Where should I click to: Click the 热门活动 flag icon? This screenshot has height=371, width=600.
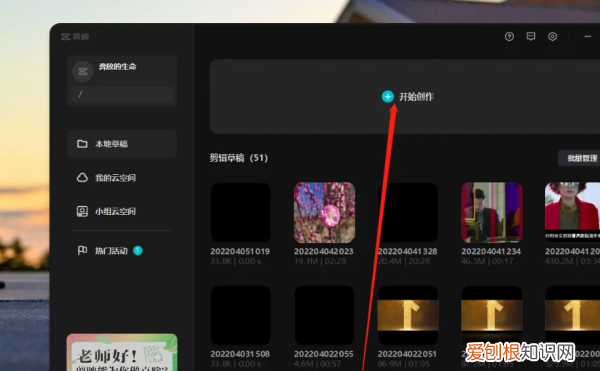pyautogui.click(x=82, y=251)
